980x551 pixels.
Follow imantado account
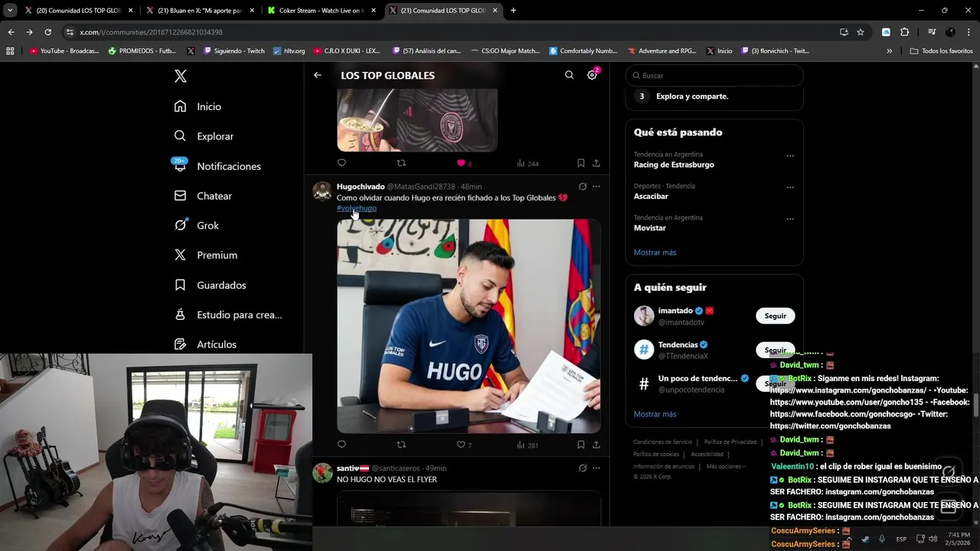click(x=776, y=316)
